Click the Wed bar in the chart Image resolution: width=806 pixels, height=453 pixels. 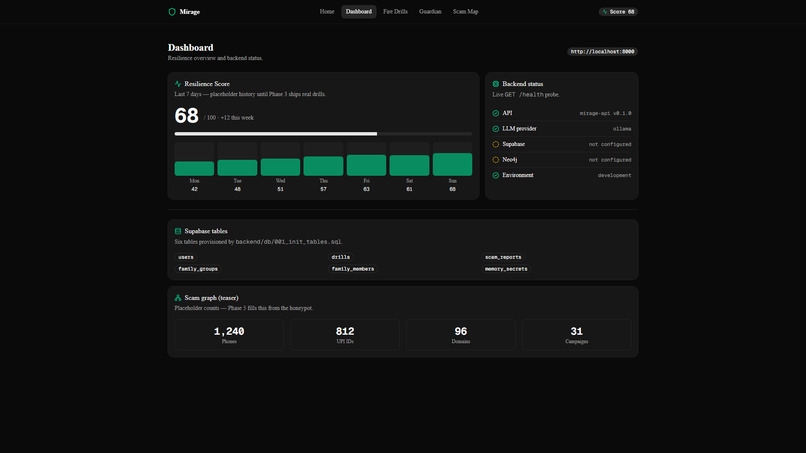pyautogui.click(x=280, y=167)
